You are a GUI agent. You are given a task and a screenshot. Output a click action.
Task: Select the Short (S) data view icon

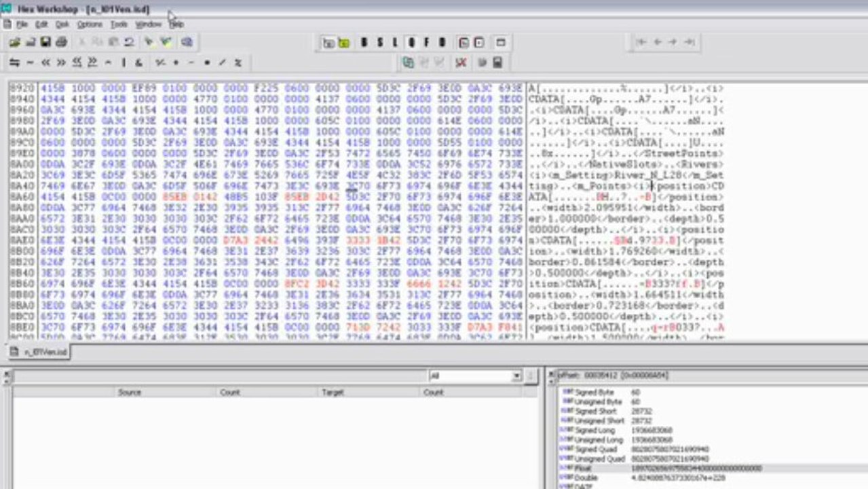tap(380, 43)
